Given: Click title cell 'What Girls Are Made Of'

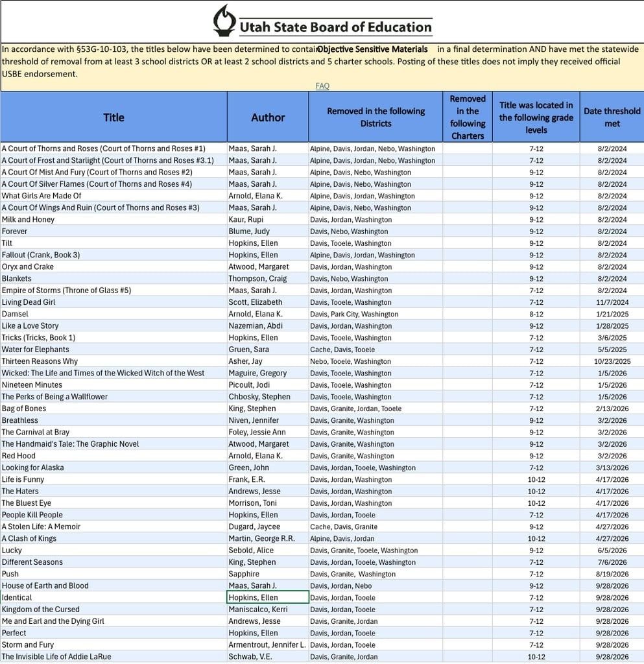Looking at the screenshot, I should [113, 196].
